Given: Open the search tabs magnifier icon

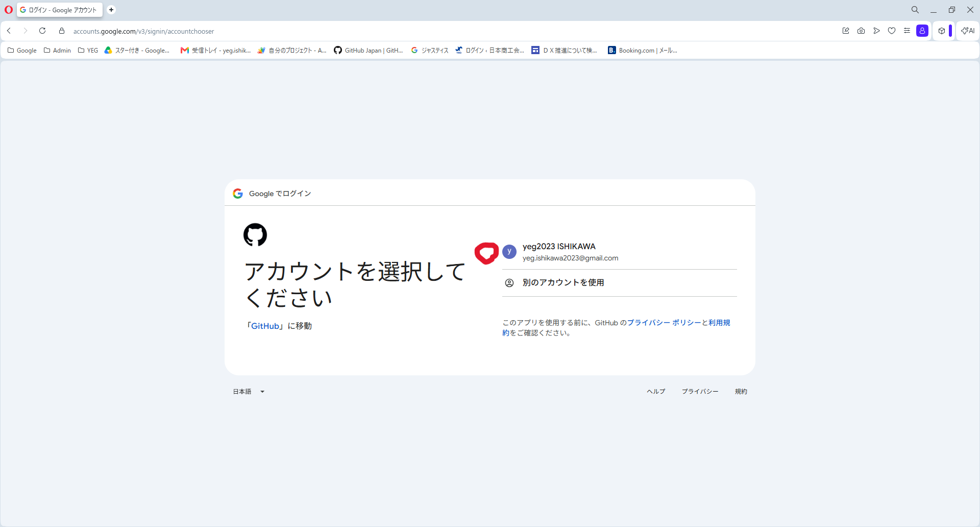Looking at the screenshot, I should [x=915, y=10].
